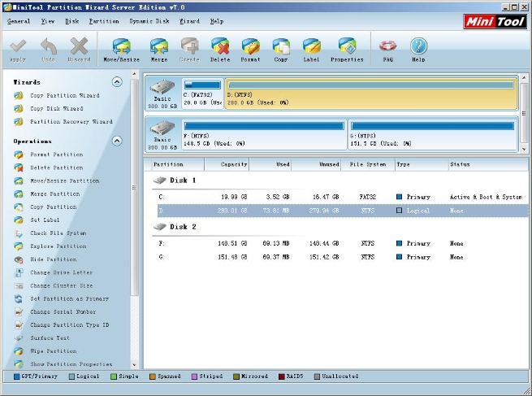The width and height of the screenshot is (532, 396).
Task: Click the Label toolbar icon
Action: 311,46
